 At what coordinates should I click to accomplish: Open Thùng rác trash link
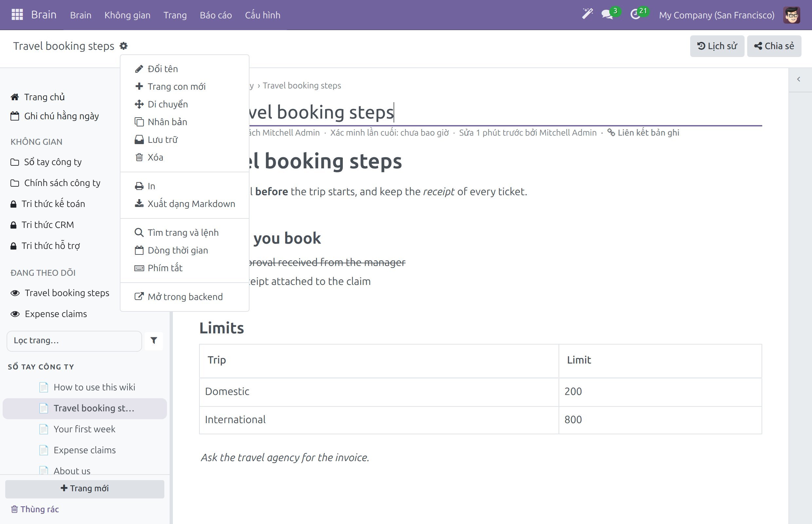click(x=35, y=509)
